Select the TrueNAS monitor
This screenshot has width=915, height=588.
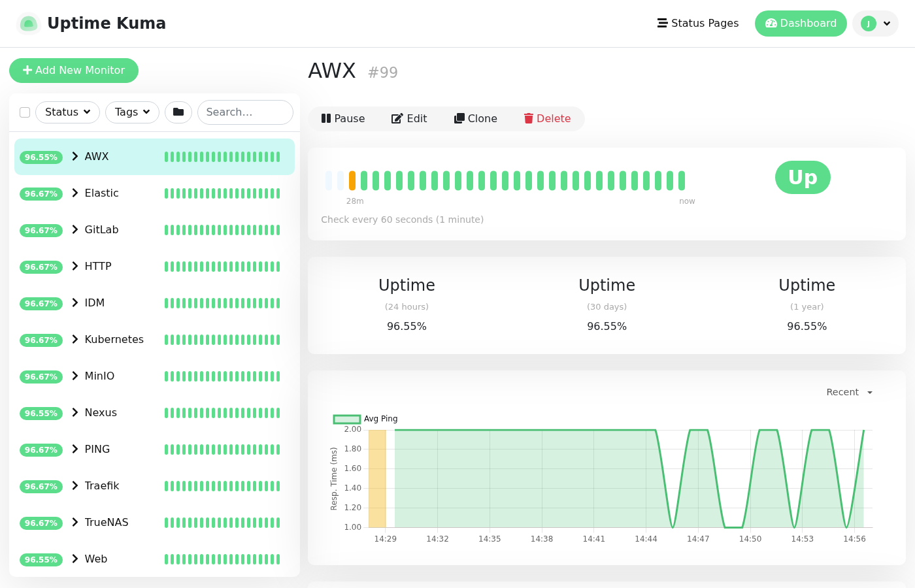(154, 523)
